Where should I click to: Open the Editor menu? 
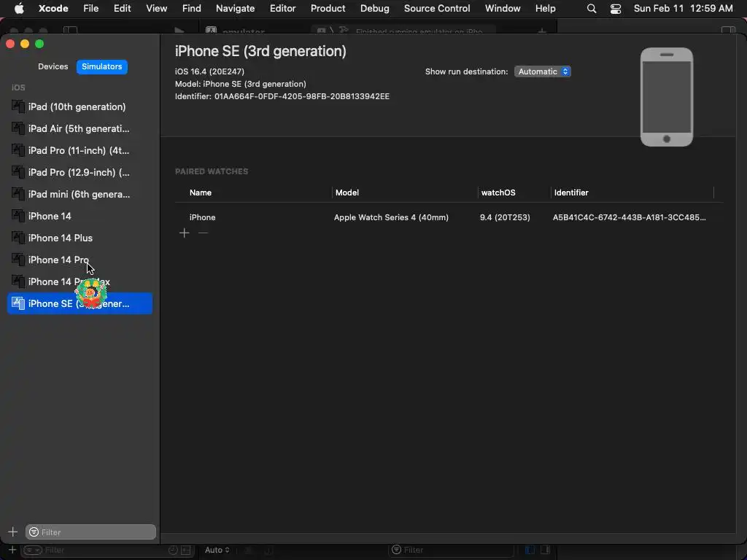(283, 8)
